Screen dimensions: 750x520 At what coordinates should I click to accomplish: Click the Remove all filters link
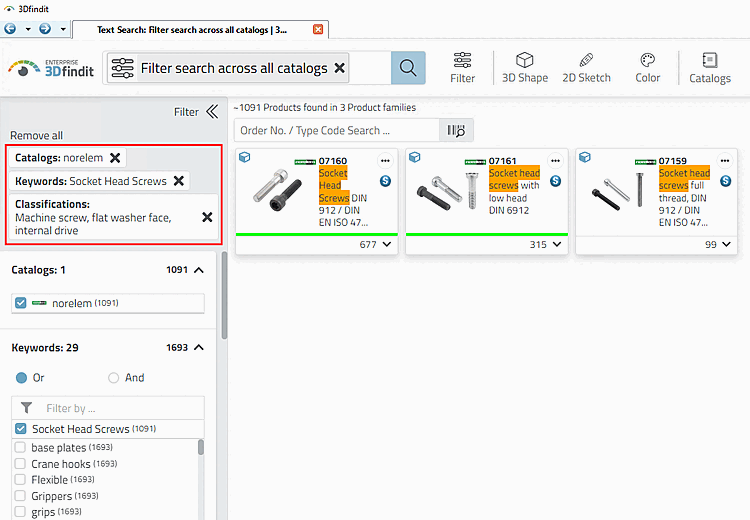click(36, 136)
